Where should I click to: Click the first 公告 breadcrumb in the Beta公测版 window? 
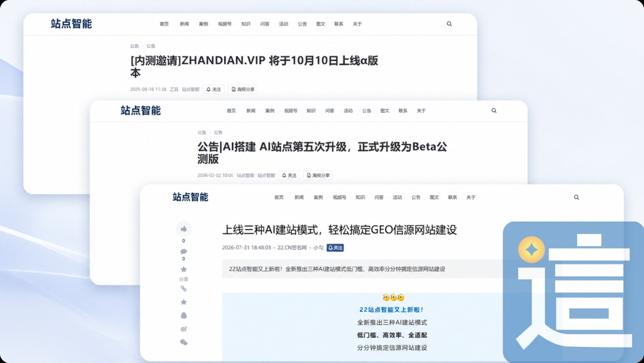click(202, 133)
